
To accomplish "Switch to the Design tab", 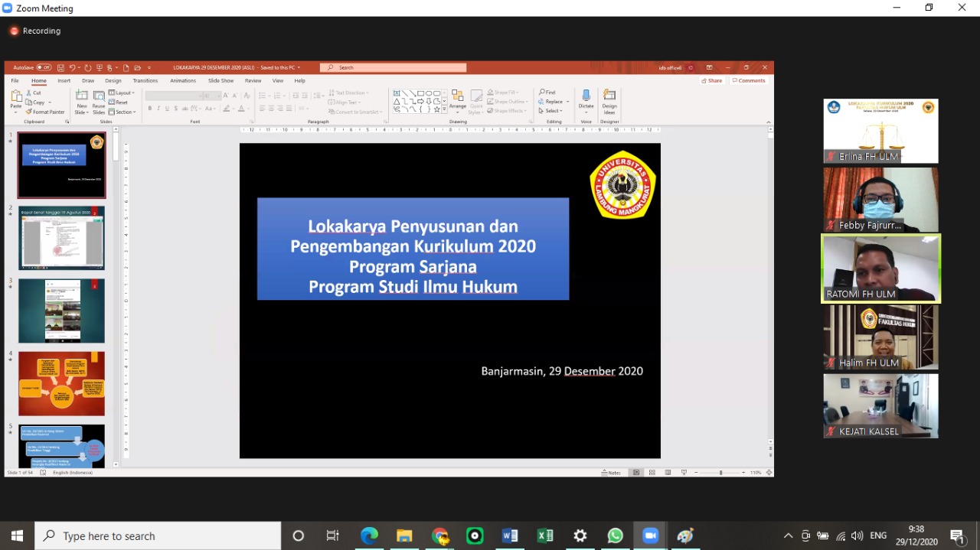I will click(113, 80).
